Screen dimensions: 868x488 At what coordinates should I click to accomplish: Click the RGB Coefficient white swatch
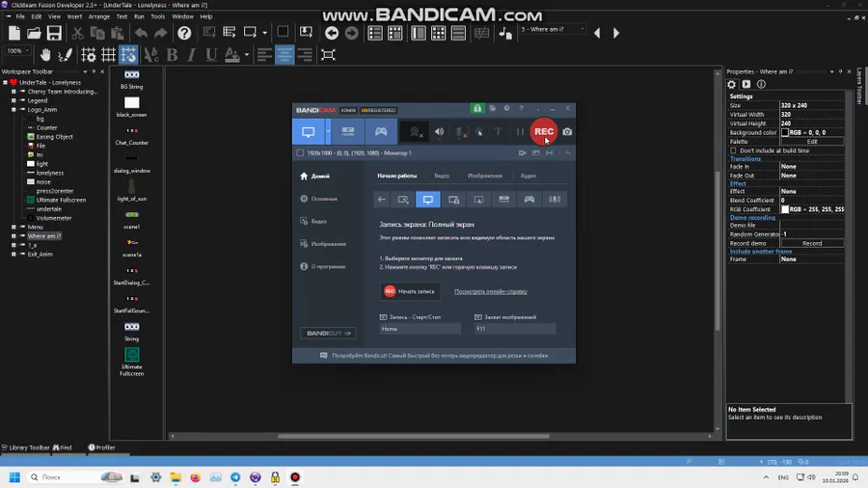(x=785, y=209)
